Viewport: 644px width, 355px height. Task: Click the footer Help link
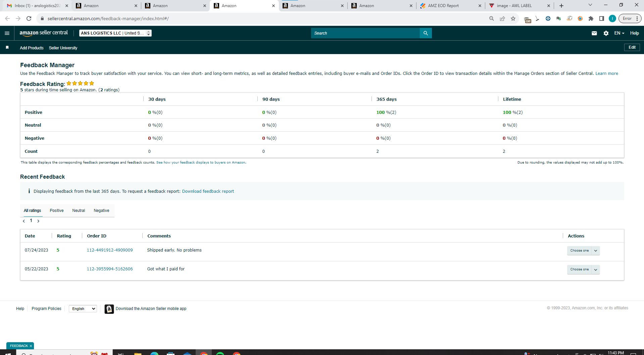(x=20, y=309)
